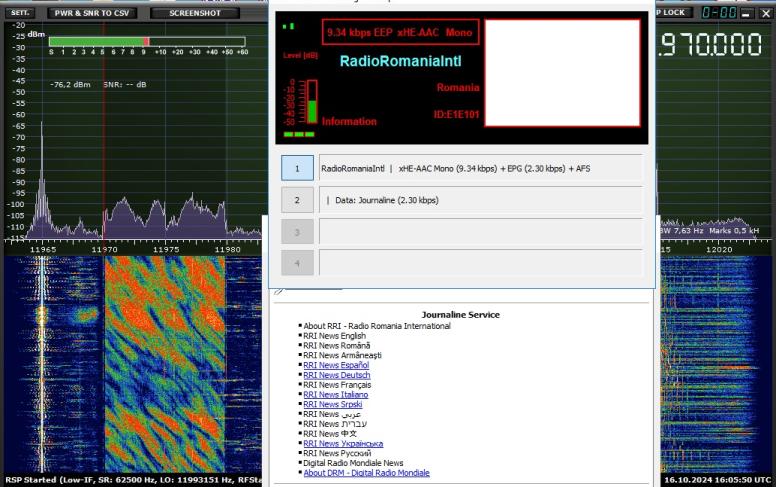Select service 2 button Journaline
This screenshot has height=487, width=776.
tap(297, 200)
